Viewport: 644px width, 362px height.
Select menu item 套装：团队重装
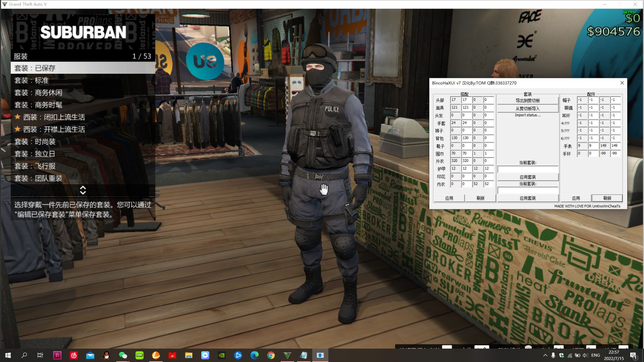pyautogui.click(x=83, y=178)
